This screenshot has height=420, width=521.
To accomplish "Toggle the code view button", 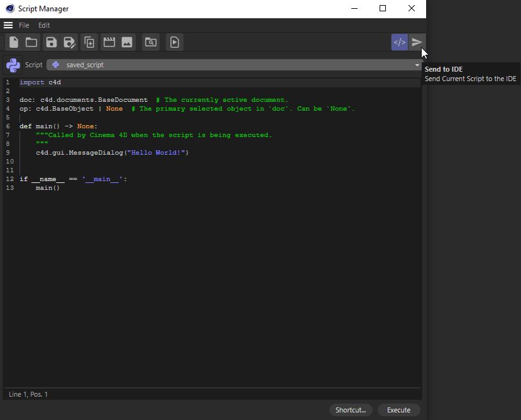I will tap(399, 42).
